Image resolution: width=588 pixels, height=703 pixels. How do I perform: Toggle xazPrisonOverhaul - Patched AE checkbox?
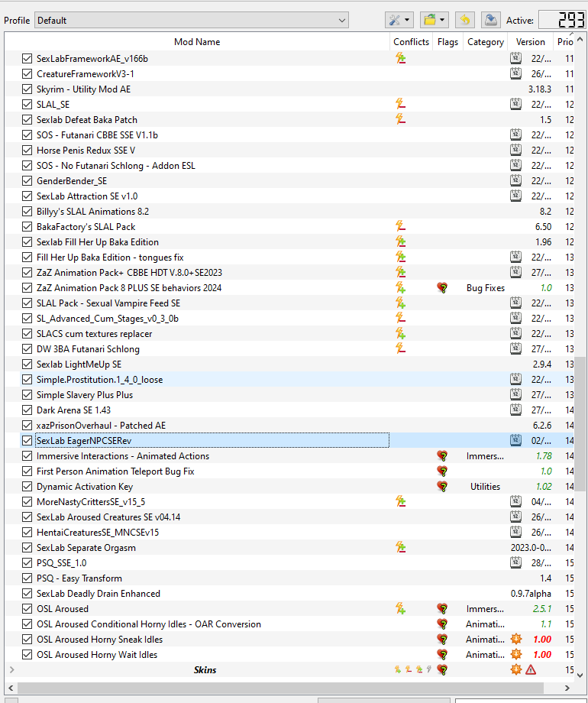pyautogui.click(x=27, y=425)
